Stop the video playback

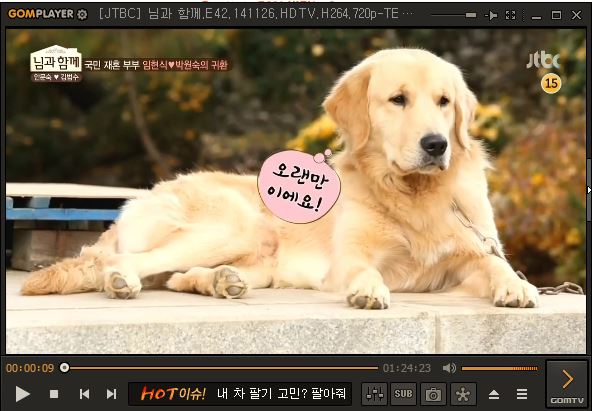coord(54,394)
